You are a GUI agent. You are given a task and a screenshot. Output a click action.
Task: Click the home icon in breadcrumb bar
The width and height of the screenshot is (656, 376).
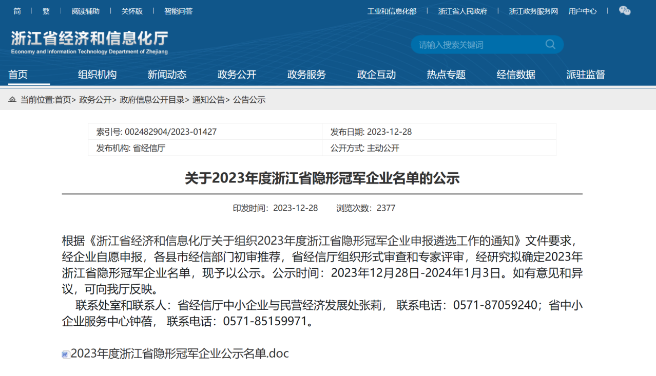click(12, 100)
